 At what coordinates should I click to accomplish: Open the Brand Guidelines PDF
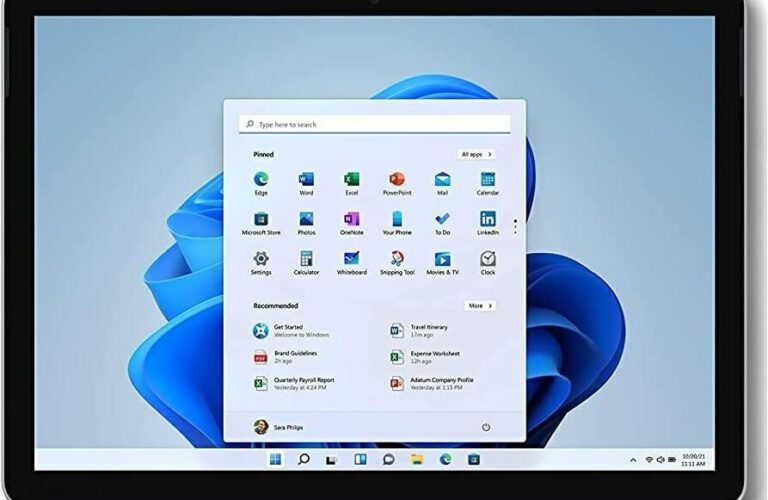285,357
